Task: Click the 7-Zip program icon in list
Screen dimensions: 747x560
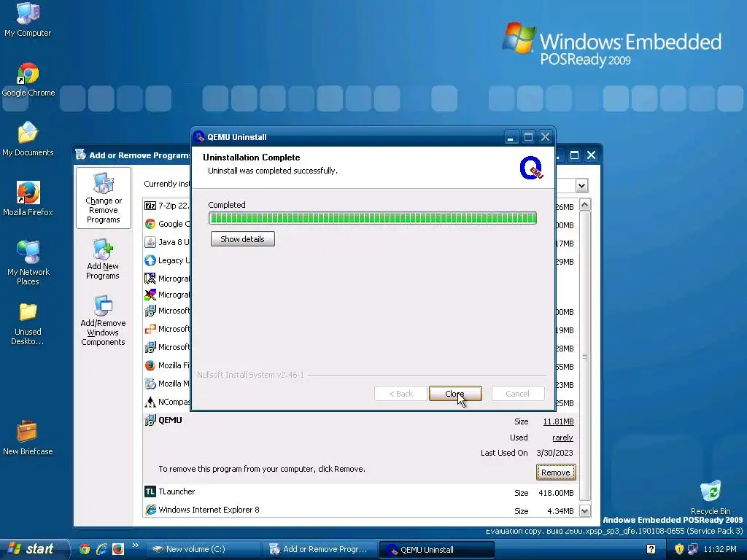Action: 150,206
